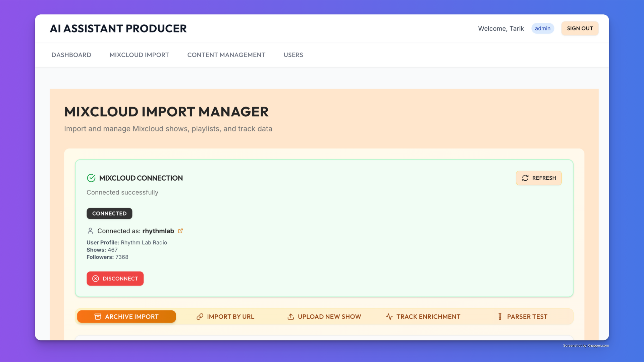Viewport: 644px width, 362px height.
Task: Click the AI Assistant Producer title
Action: pos(118,28)
